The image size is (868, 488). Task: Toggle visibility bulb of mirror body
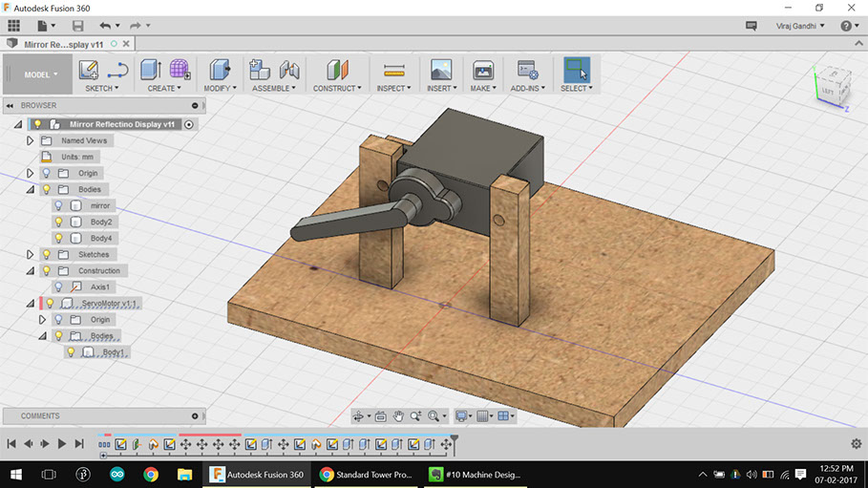(58, 205)
